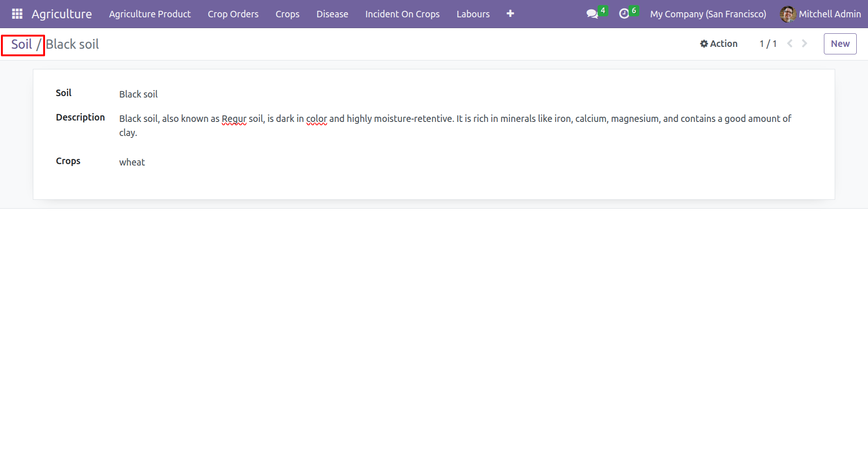The image size is (868, 453).
Task: Click the Soil field label
Action: (x=63, y=93)
